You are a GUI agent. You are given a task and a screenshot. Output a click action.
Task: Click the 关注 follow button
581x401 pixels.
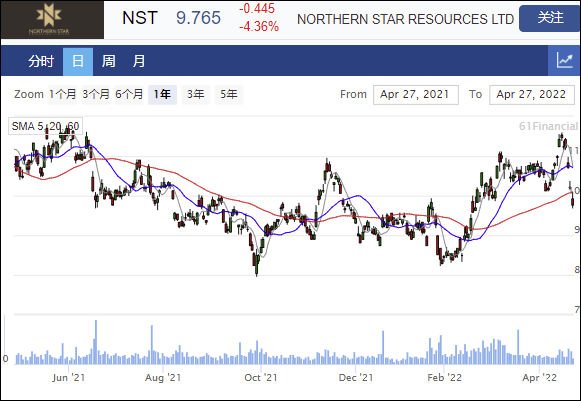550,18
